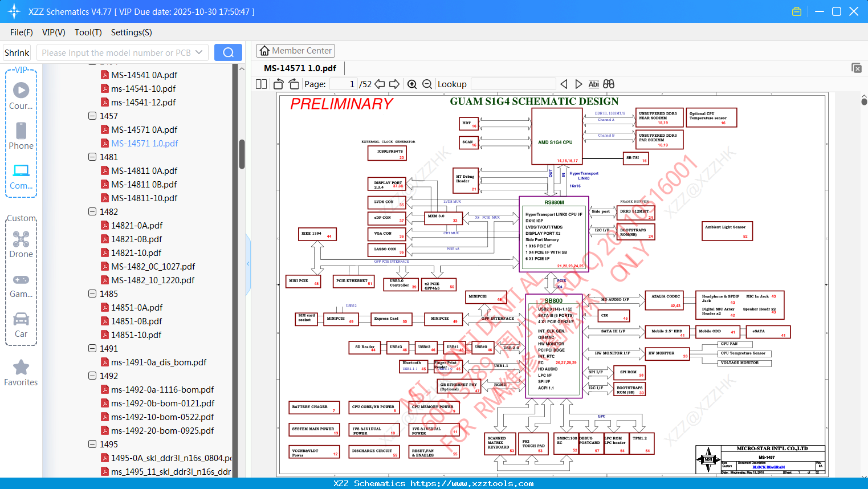Click the PDF icon beside MS-14811 0A.pdf

[x=105, y=170]
